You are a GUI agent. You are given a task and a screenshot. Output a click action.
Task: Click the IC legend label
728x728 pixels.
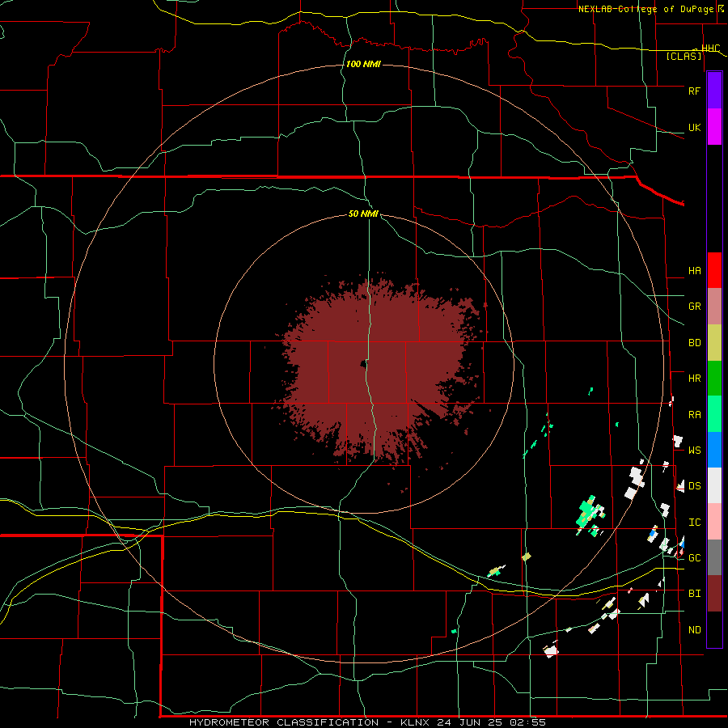694,523
